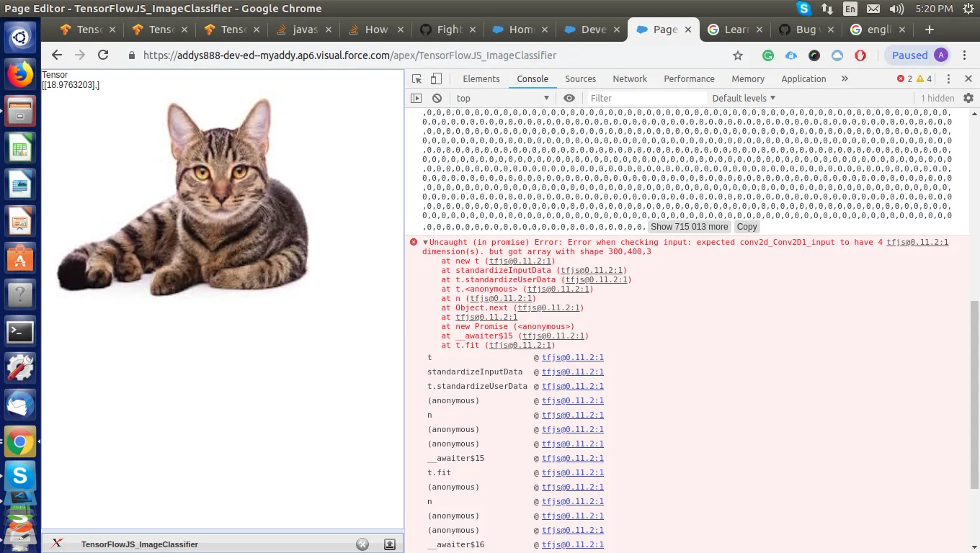Screen dimensions: 980x553
Task: Click the inspect element picker icon
Action: 417,78
